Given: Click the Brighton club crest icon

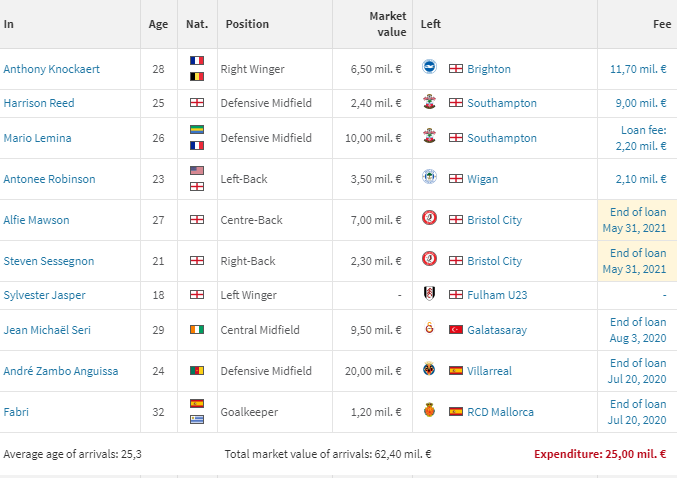Looking at the screenshot, I should point(429,69).
